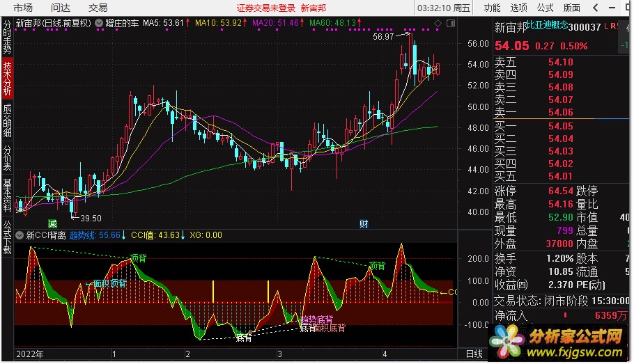The width and height of the screenshot is (634, 364).
Task: Click the 现量 value 799
Action: click(565, 230)
